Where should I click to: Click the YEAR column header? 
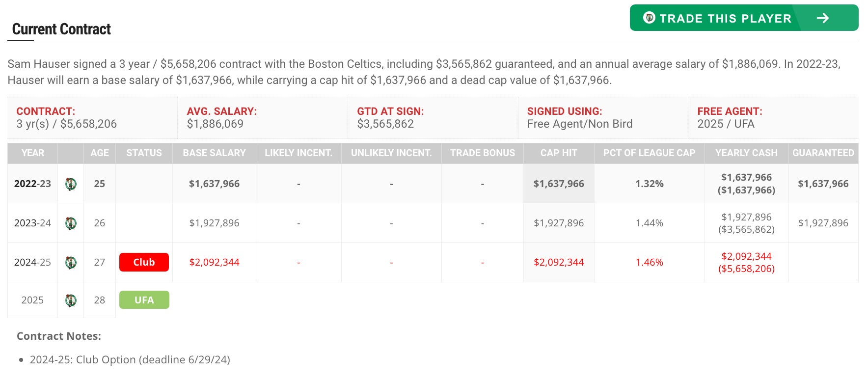coord(32,153)
